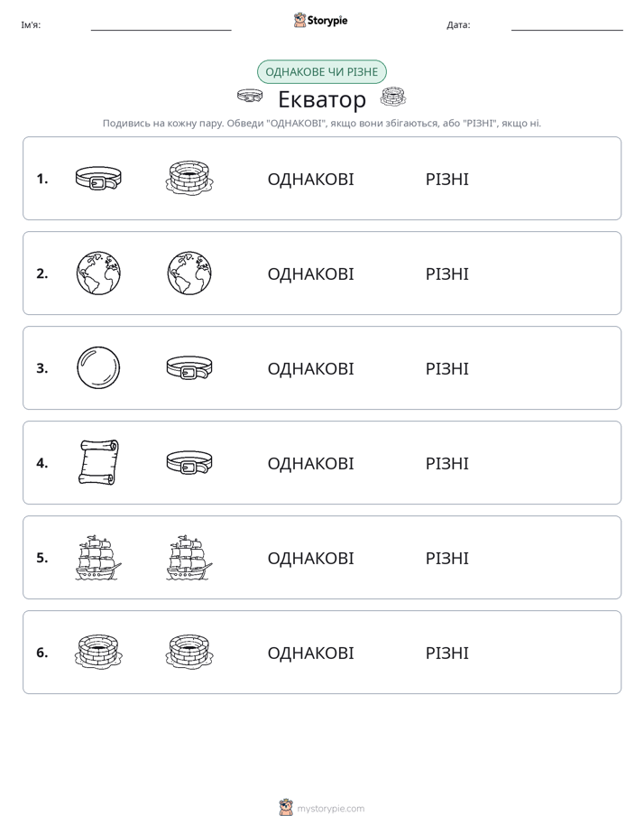644x834 pixels.
Task: Click the belt icon in row 1
Action: pyautogui.click(x=98, y=178)
